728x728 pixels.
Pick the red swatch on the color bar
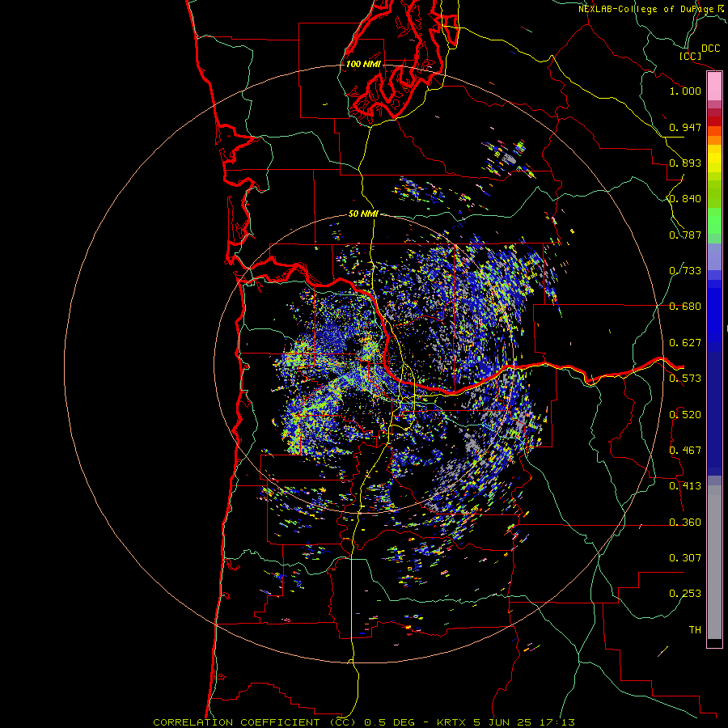click(714, 121)
